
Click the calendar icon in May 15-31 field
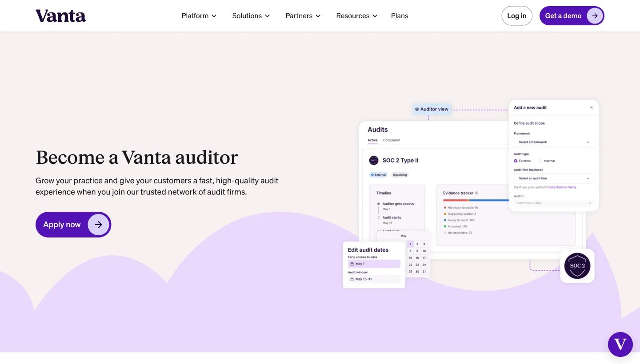352,279
